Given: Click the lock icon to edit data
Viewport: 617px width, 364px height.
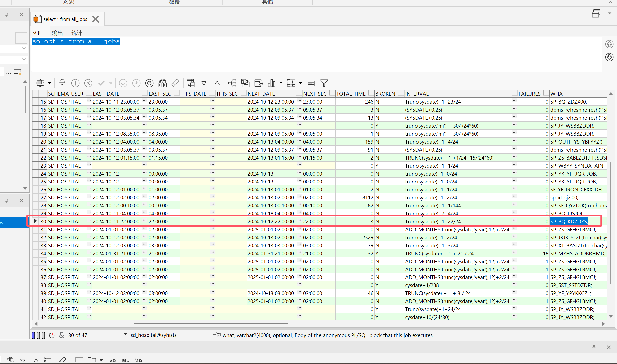Looking at the screenshot, I should [x=62, y=83].
